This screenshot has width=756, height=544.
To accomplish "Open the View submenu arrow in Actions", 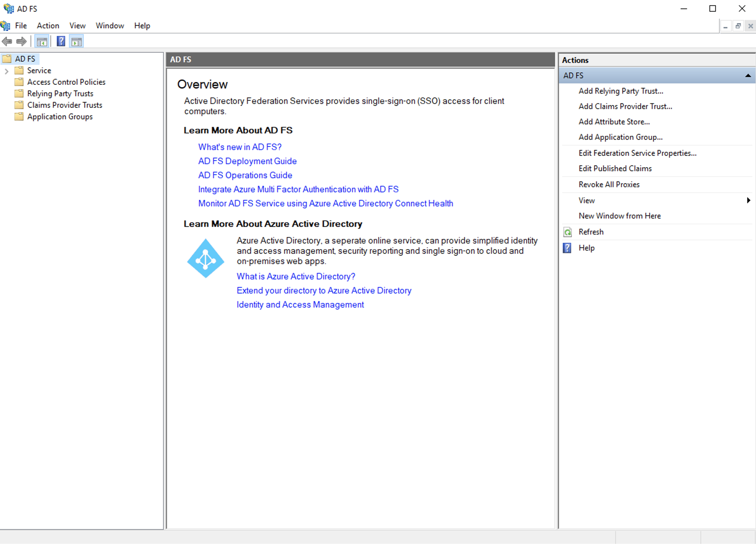I will tap(749, 200).
